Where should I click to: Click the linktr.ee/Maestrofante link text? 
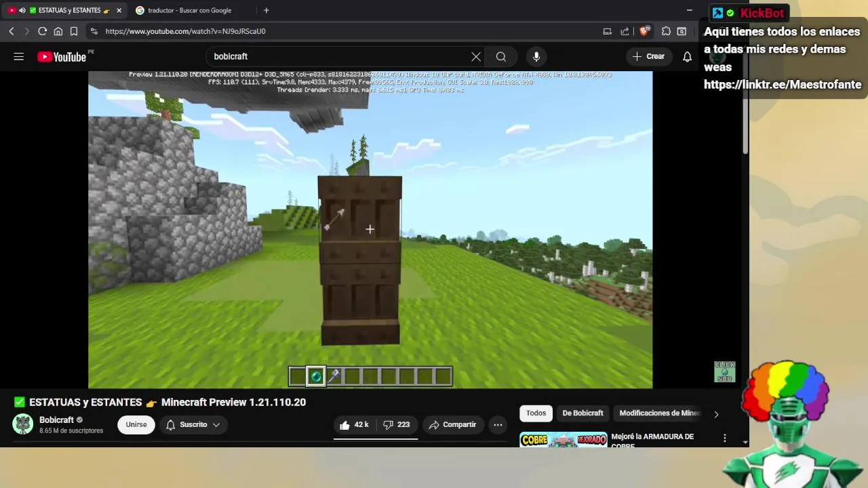click(x=783, y=85)
